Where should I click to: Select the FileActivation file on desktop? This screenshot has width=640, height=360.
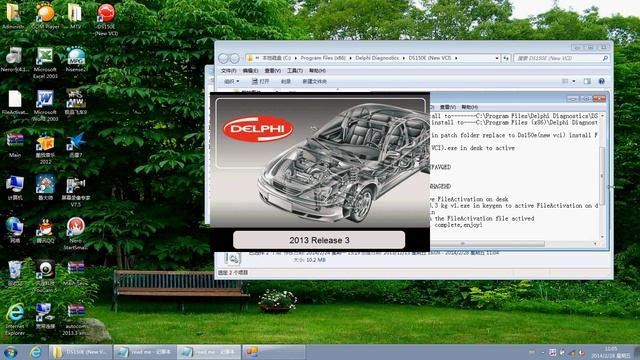[15, 102]
